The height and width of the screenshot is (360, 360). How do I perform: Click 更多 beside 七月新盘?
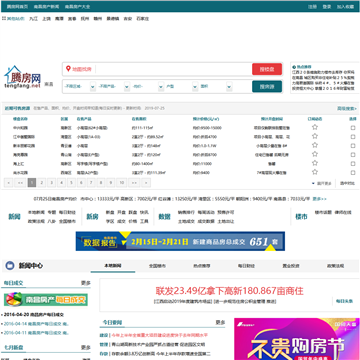86,347
